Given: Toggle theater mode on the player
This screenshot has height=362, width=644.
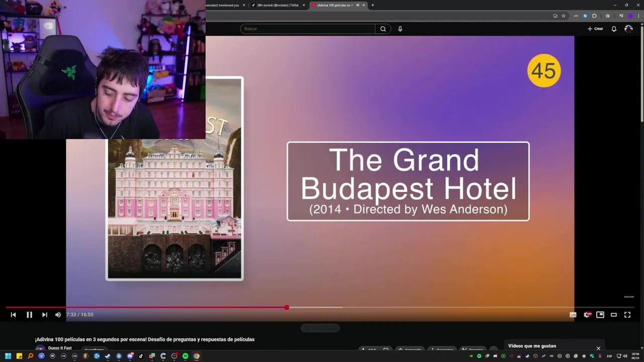Looking at the screenshot, I should click(x=614, y=315).
